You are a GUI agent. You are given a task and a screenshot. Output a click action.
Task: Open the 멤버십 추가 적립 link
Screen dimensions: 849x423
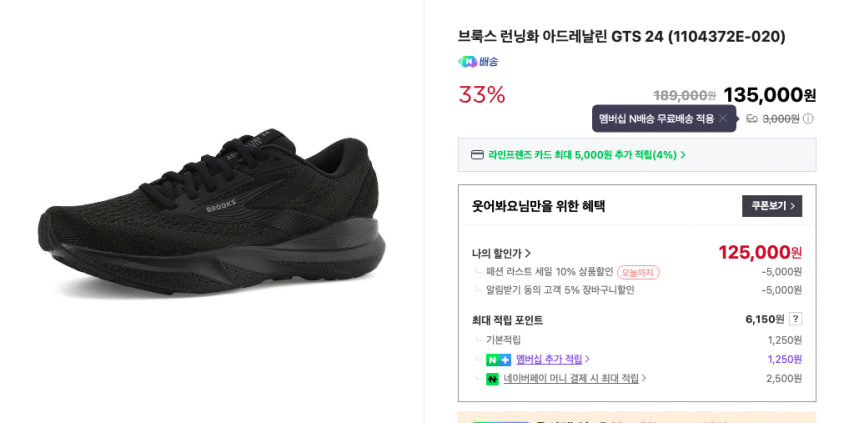552,360
